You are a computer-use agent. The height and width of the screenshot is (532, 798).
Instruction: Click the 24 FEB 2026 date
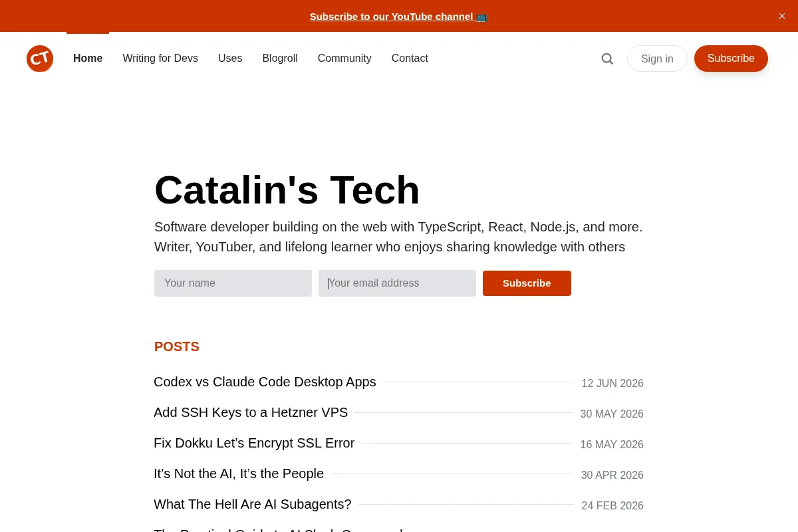(x=612, y=506)
